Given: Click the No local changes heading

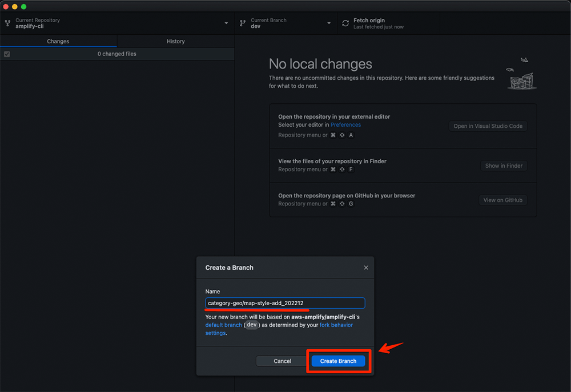Looking at the screenshot, I should (x=320, y=64).
